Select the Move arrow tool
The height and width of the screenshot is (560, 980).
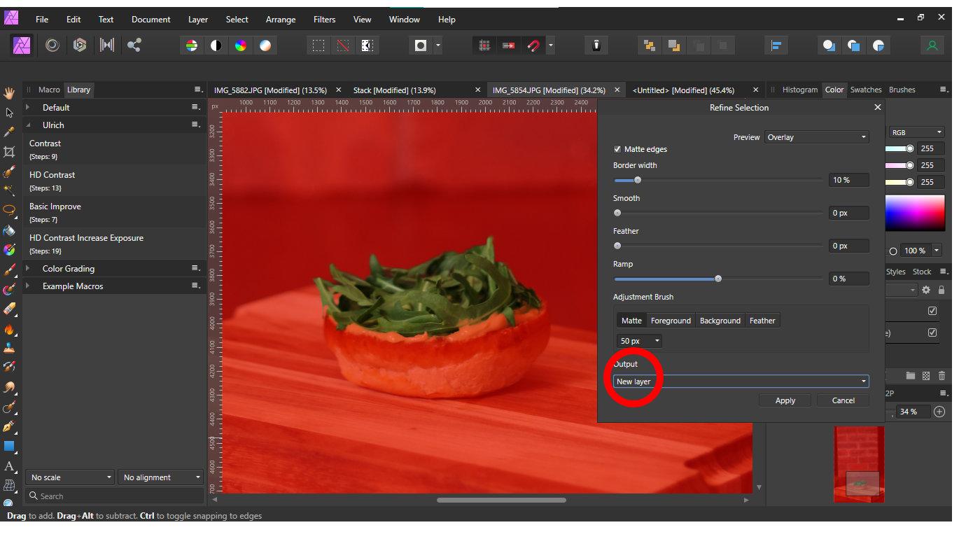pyautogui.click(x=9, y=113)
